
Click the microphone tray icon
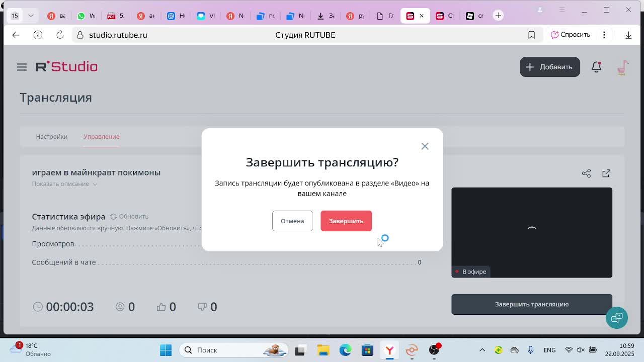530,350
